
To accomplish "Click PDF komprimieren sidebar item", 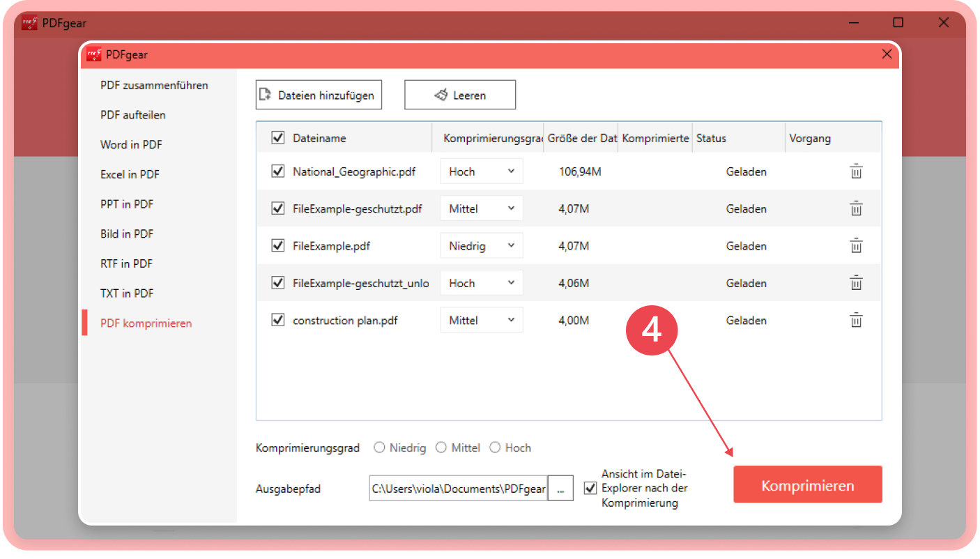I will [146, 323].
